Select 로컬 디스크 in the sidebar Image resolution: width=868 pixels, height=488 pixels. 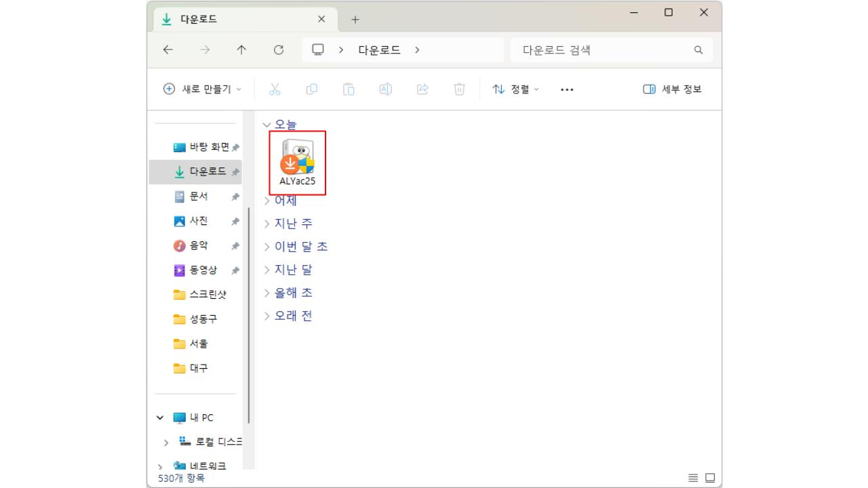pyautogui.click(x=210, y=442)
